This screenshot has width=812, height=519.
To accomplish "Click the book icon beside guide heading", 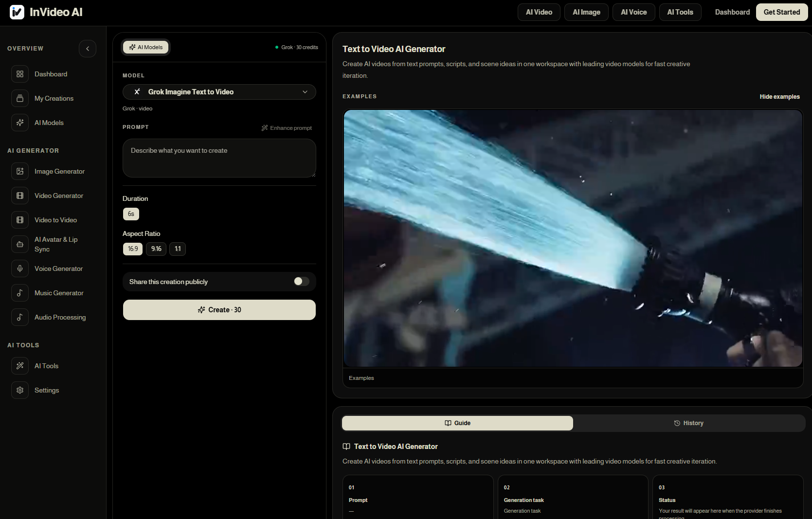I will 346,447.
